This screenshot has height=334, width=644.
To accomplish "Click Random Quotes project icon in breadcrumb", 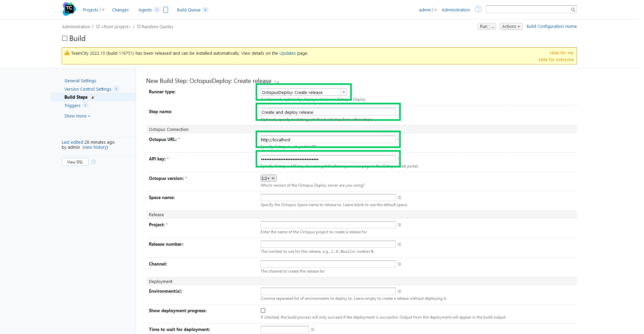I will [139, 27].
